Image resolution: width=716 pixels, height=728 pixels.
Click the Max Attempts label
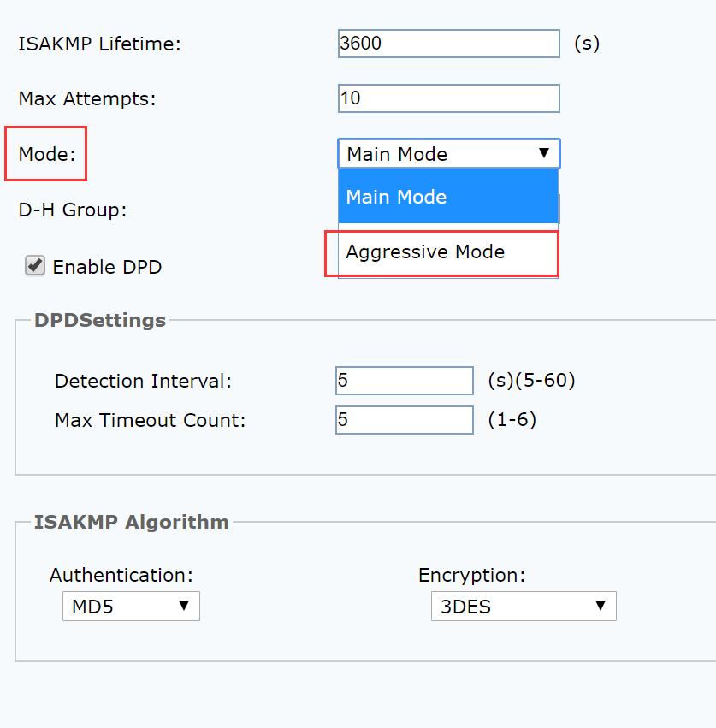tap(87, 98)
